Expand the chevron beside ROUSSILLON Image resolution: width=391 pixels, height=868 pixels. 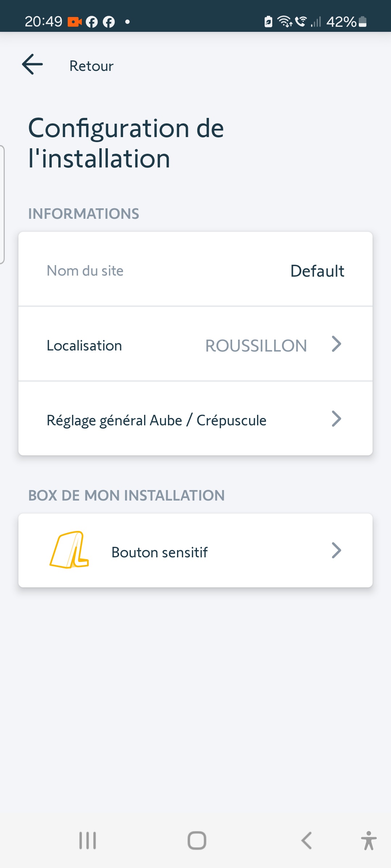(x=336, y=344)
